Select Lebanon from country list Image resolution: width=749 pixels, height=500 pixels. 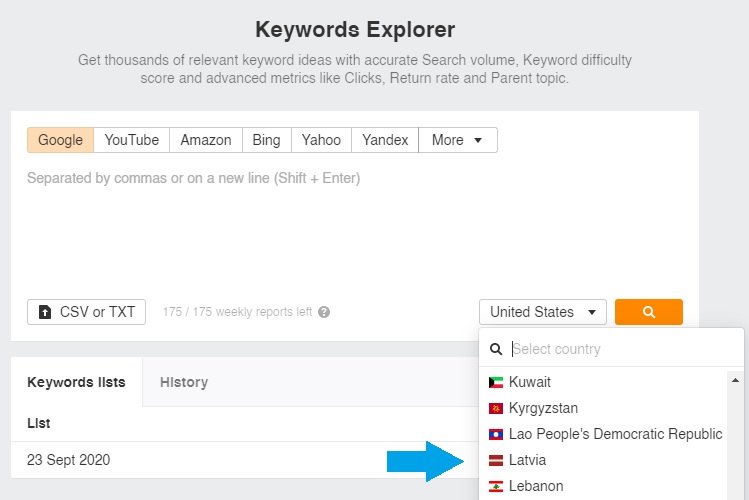point(603,486)
